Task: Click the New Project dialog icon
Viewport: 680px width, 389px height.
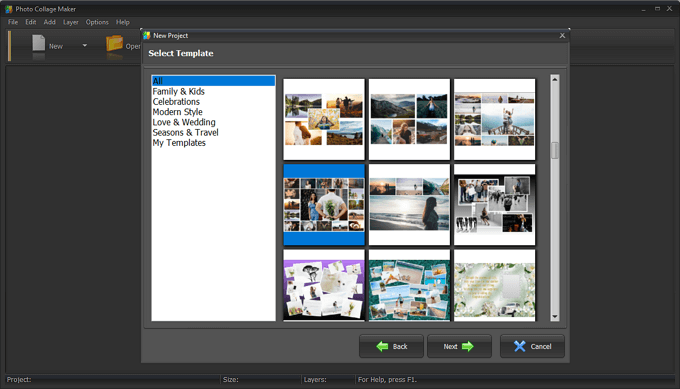Action: 147,36
